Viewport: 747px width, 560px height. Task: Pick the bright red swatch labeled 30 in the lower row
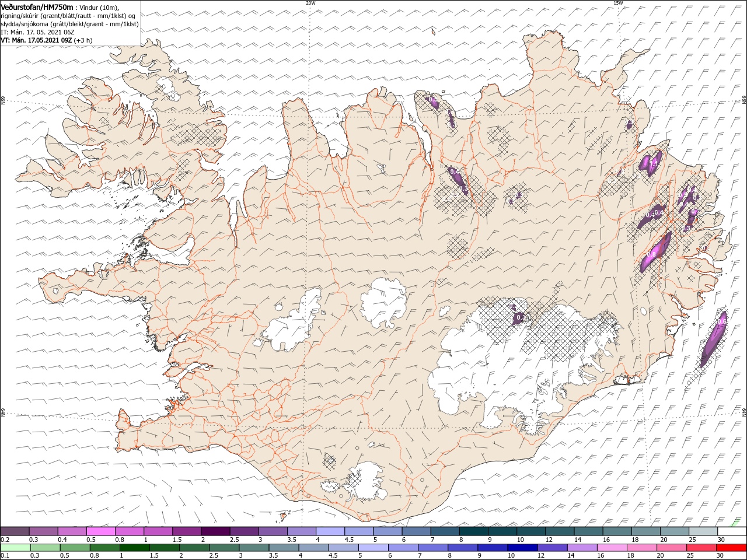tap(732, 548)
